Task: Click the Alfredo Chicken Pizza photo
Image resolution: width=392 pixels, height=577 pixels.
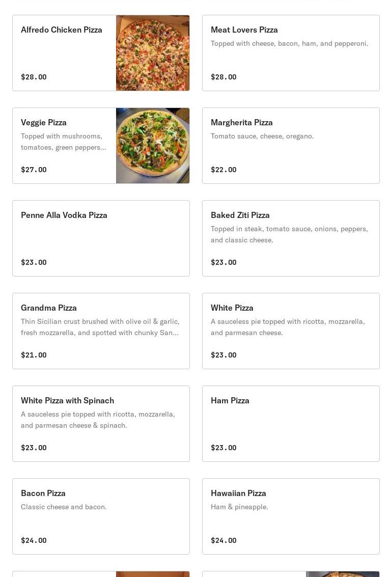Action: coord(153,53)
